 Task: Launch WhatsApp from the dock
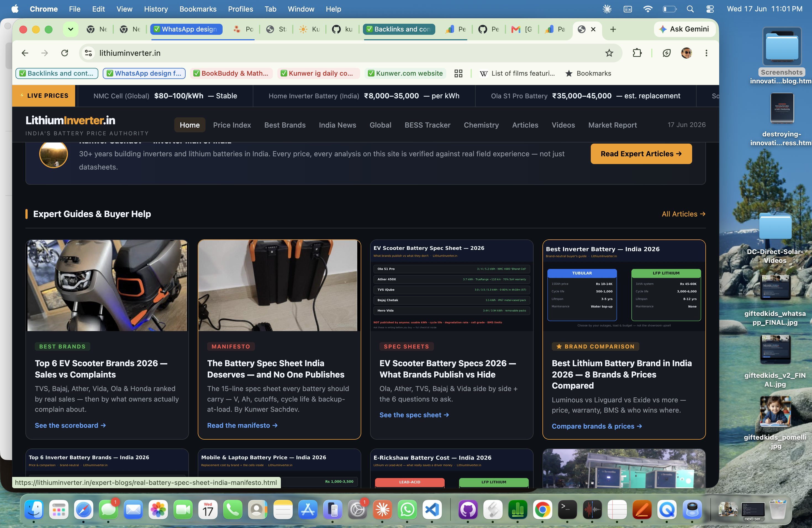point(407,509)
